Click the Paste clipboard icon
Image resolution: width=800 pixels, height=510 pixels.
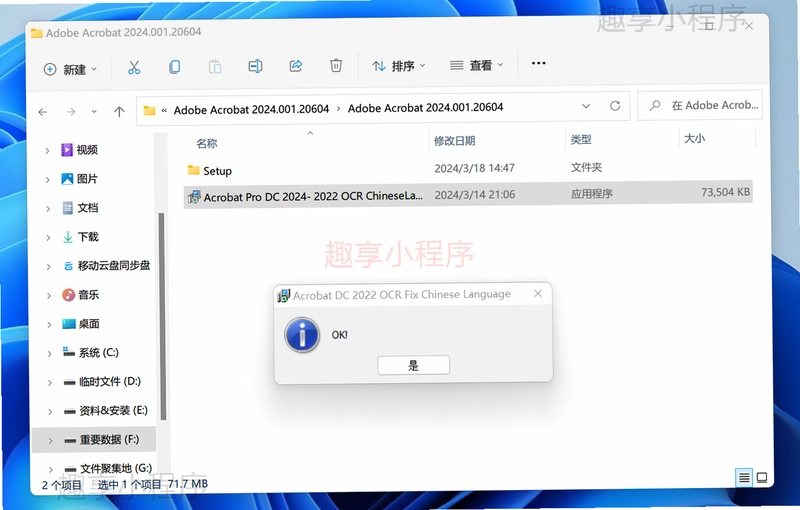[x=215, y=67]
